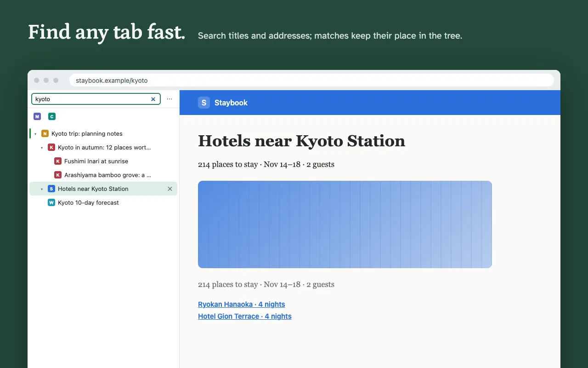Screen dimensions: 588x368
Task: Click the Staybook logo icon
Action: [204, 103]
